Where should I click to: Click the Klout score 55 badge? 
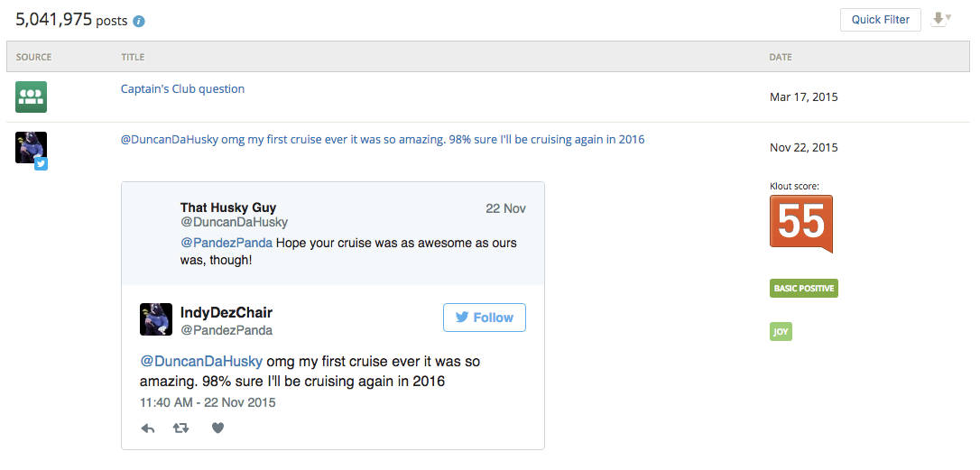click(x=800, y=223)
